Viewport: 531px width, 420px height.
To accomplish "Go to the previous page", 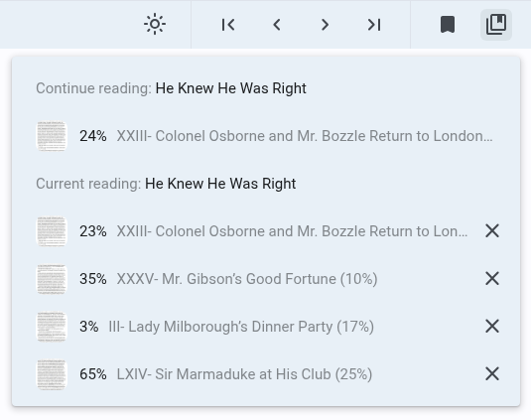I will pyautogui.click(x=277, y=25).
